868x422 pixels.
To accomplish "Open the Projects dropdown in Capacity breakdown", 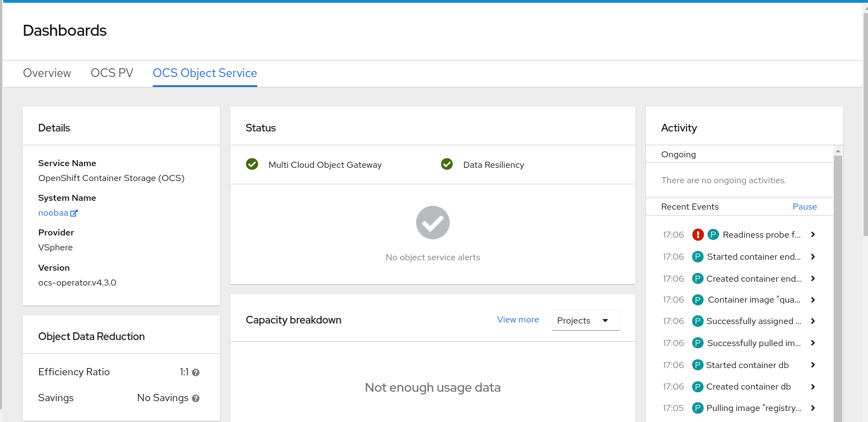I will [x=585, y=320].
